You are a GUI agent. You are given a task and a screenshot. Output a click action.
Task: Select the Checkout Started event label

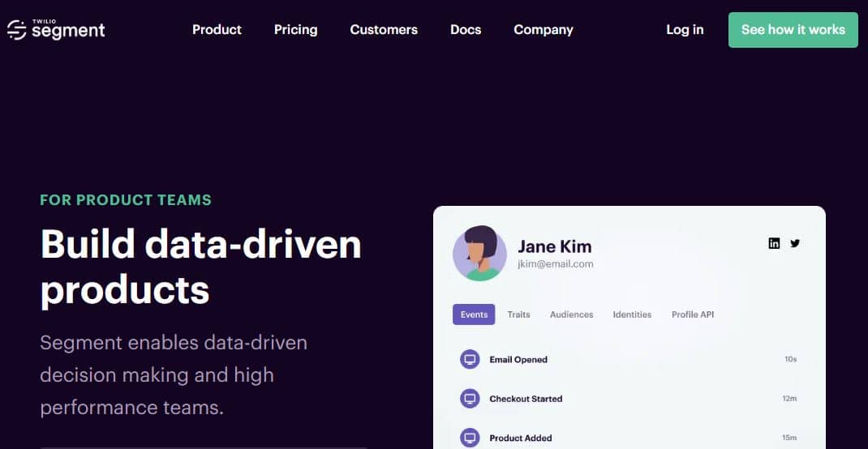pyautogui.click(x=526, y=399)
